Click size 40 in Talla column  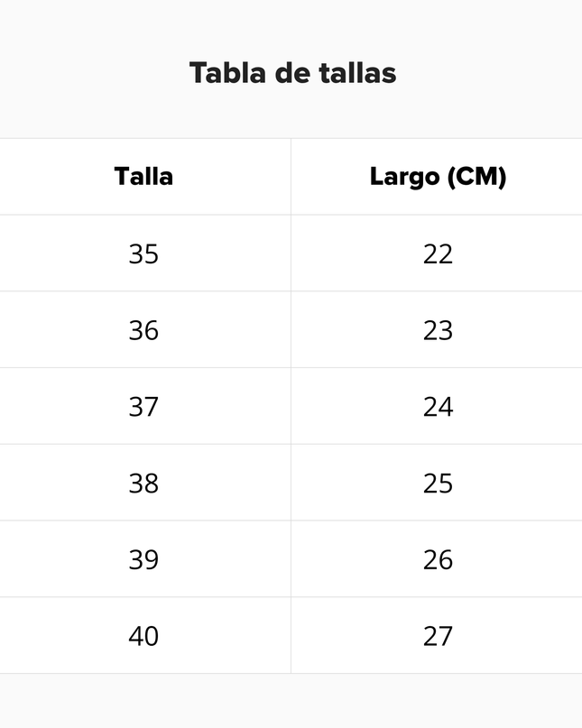click(143, 637)
